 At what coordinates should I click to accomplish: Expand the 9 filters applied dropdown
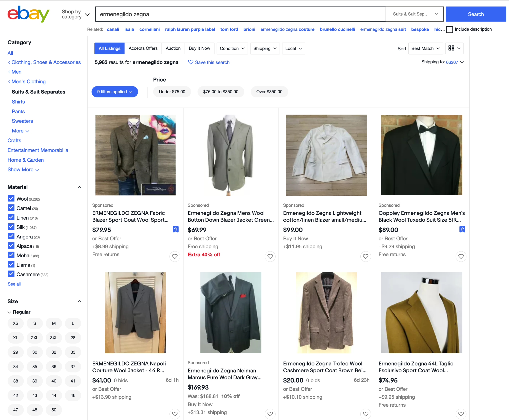tap(115, 92)
